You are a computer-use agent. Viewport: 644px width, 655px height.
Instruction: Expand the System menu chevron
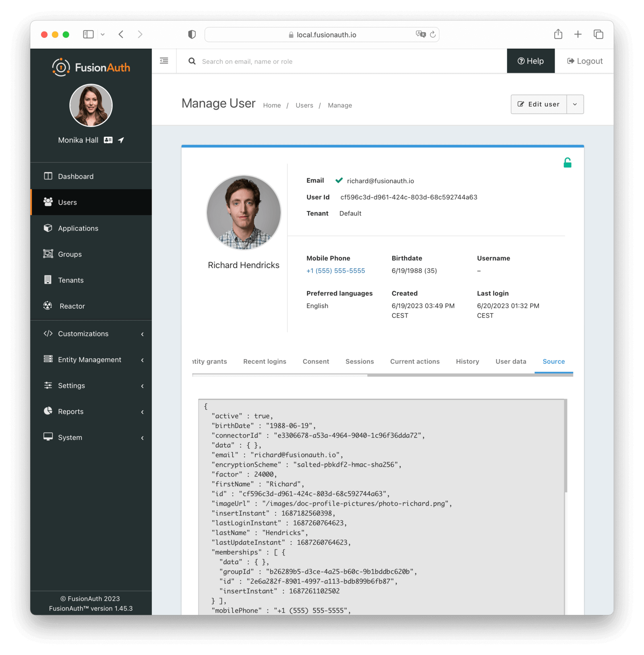[x=142, y=438]
